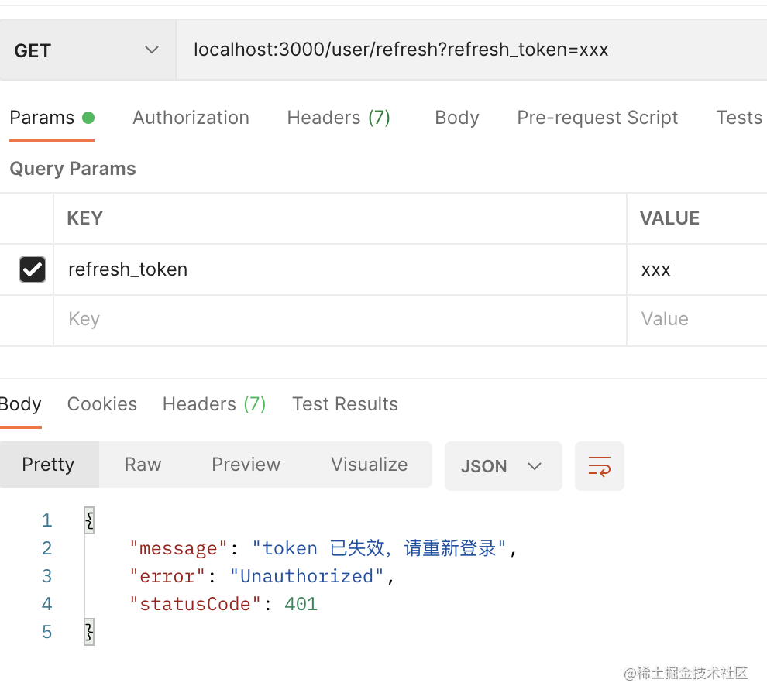Expand the JSON format dropdown
The height and width of the screenshot is (700, 767).
(503, 466)
